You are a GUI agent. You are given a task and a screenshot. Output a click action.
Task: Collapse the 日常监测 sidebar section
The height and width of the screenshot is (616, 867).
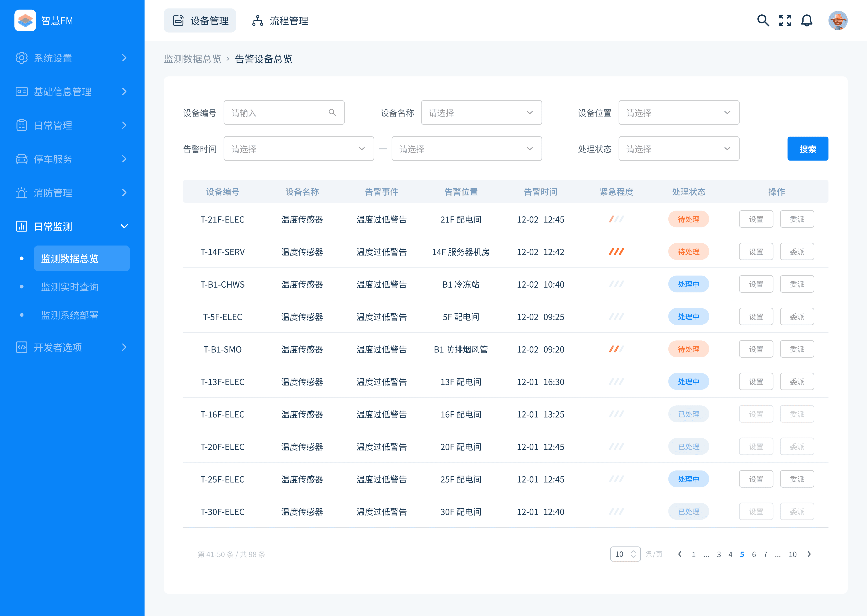(x=124, y=226)
